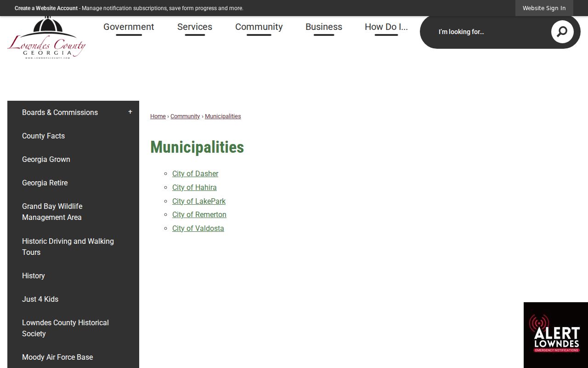Open the City of Valdosta link

coord(198,229)
